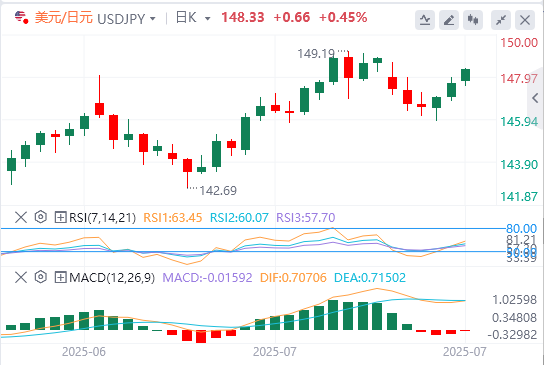Remove the MACD indicator panel
This screenshot has width=544, height=365.
[x=21, y=278]
